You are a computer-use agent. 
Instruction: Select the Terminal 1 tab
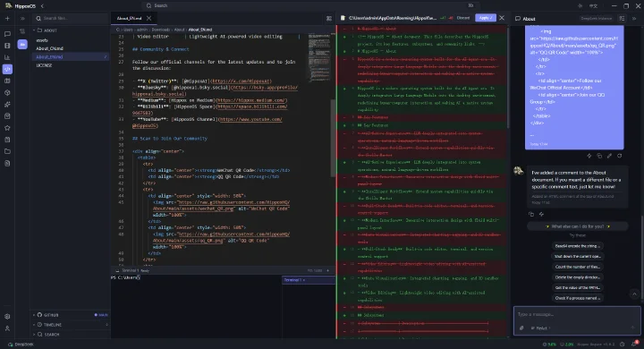point(309,280)
